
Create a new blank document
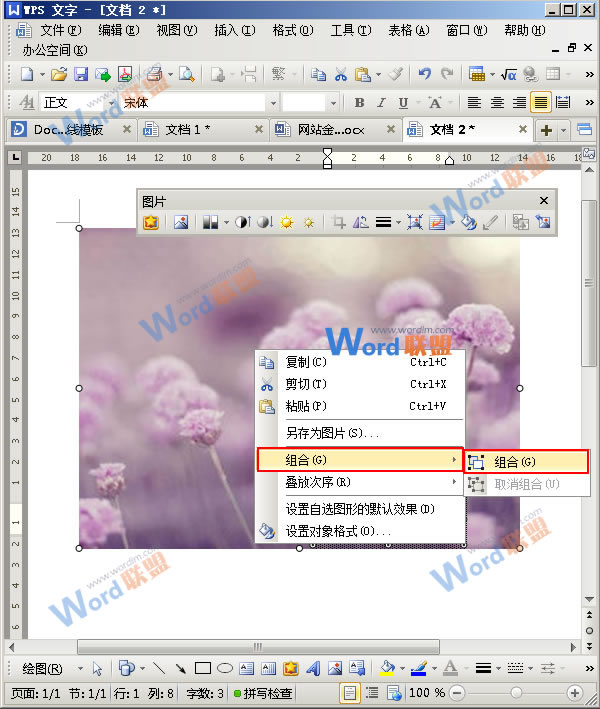tap(27, 74)
